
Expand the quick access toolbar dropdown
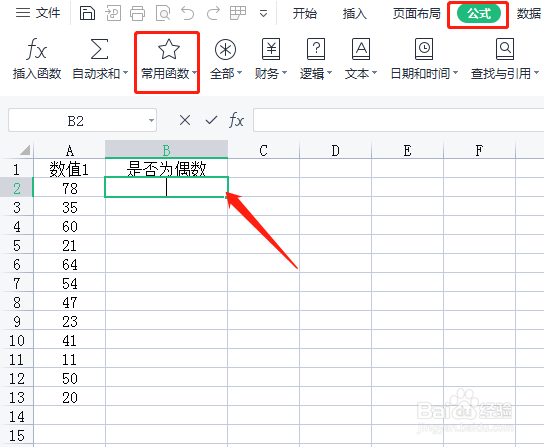263,14
